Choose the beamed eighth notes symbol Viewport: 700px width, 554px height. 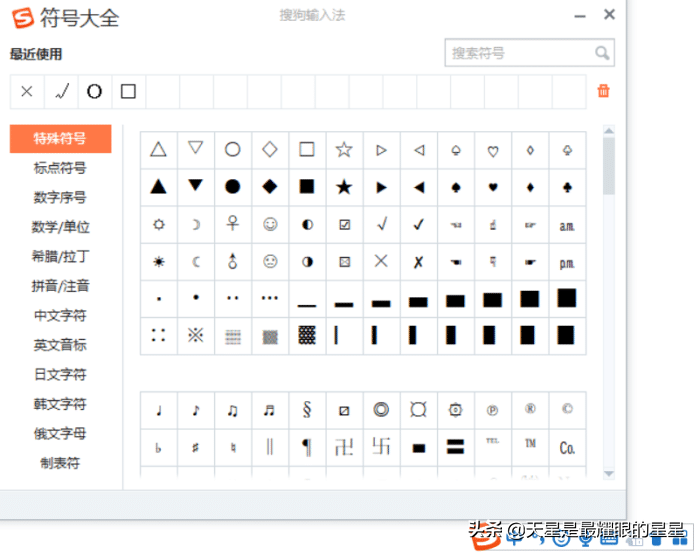pos(233,410)
